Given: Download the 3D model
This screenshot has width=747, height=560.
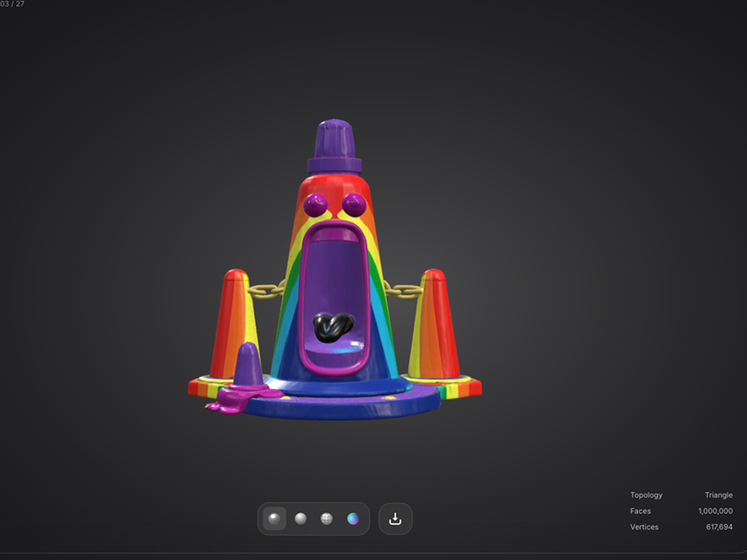Looking at the screenshot, I should tap(395, 519).
